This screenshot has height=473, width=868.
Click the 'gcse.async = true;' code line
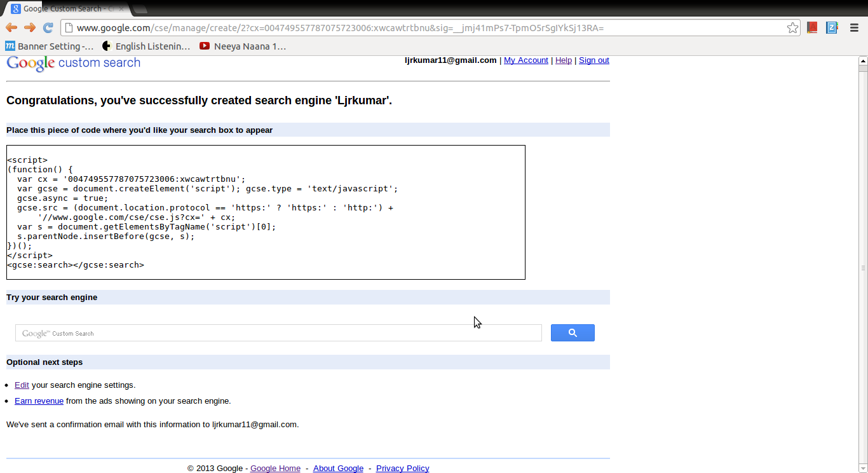click(62, 198)
